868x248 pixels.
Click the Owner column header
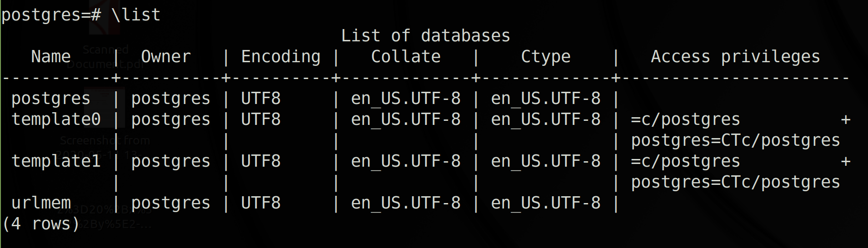166,56
